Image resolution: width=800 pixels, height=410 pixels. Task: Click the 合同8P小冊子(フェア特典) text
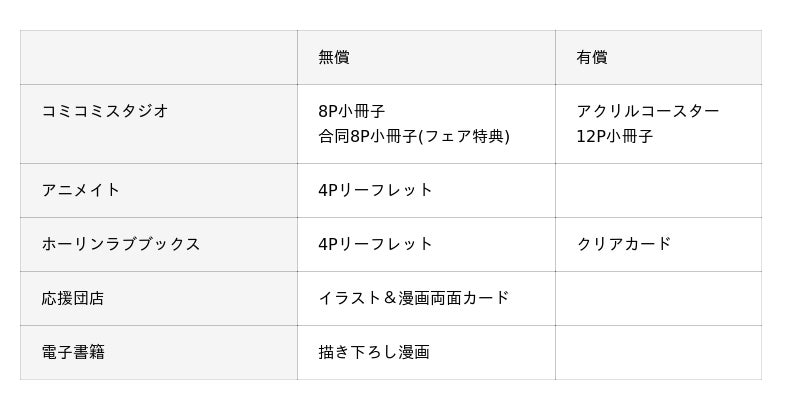[414, 136]
